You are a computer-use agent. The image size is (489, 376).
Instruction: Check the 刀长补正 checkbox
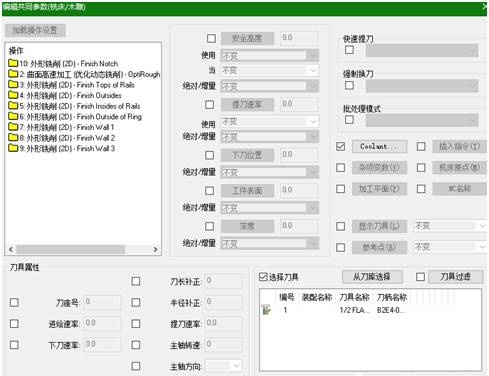pos(136,281)
